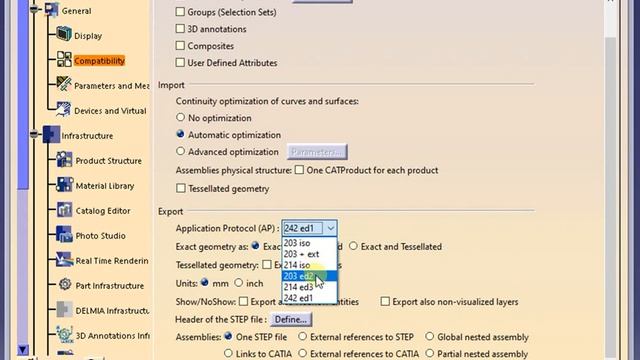Click the 3D Annotations Infrastructure icon
The width and height of the screenshot is (640, 360).
point(64,334)
